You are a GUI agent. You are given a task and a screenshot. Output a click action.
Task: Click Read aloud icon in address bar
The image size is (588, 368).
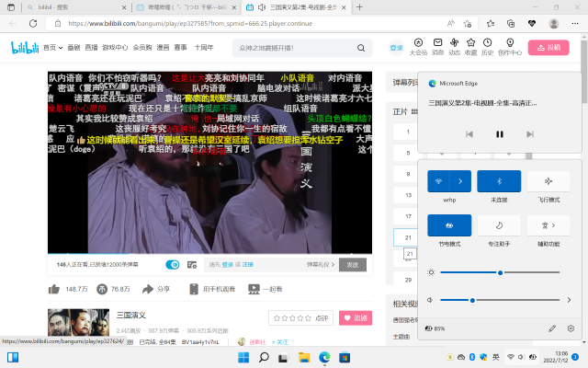point(451,23)
